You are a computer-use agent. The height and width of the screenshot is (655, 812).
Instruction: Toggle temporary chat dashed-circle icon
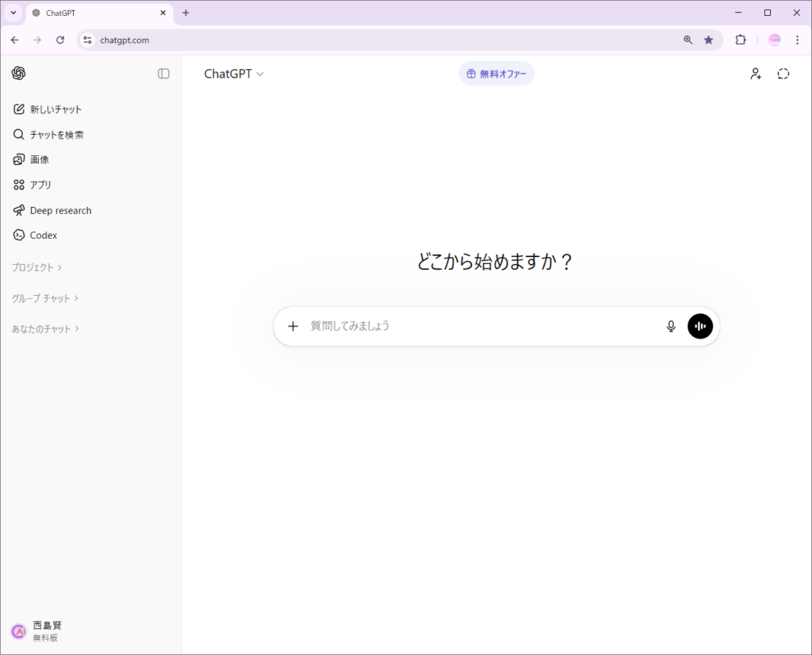pyautogui.click(x=783, y=74)
